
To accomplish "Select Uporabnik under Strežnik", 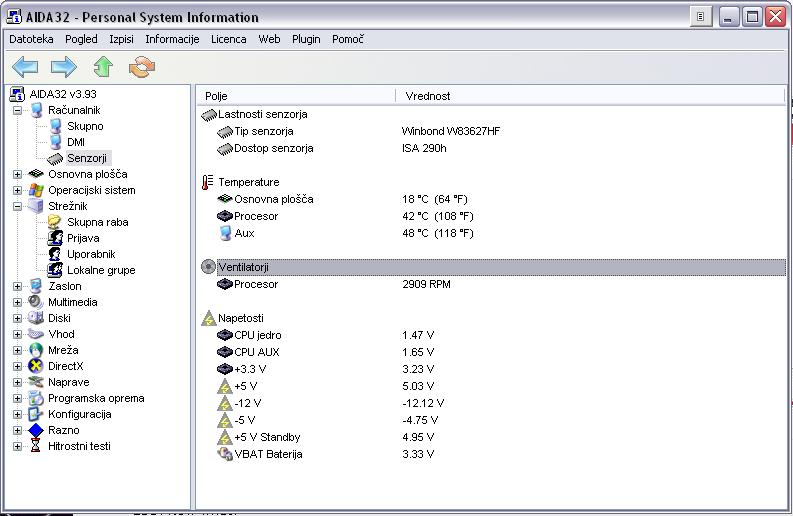I will pos(91,254).
